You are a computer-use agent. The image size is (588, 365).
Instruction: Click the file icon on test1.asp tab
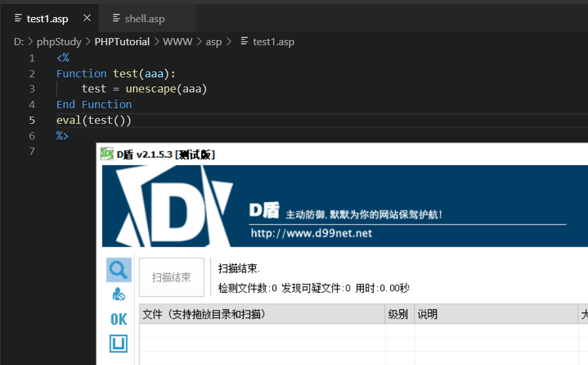pyautogui.click(x=18, y=18)
